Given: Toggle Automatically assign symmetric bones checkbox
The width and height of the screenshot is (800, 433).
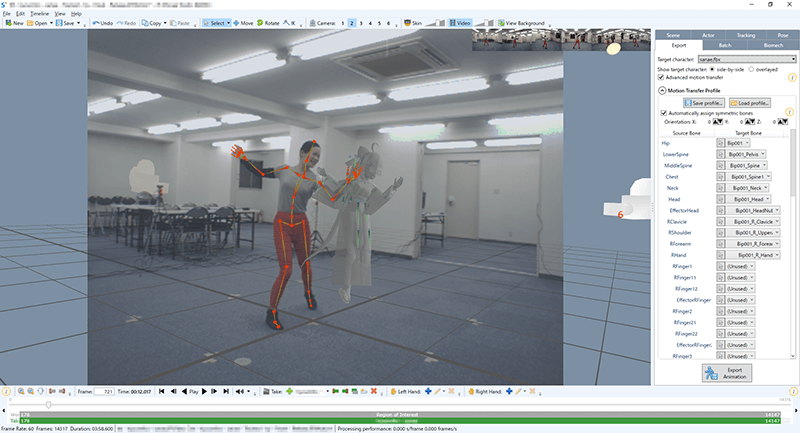Looking at the screenshot, I should pyautogui.click(x=665, y=112).
